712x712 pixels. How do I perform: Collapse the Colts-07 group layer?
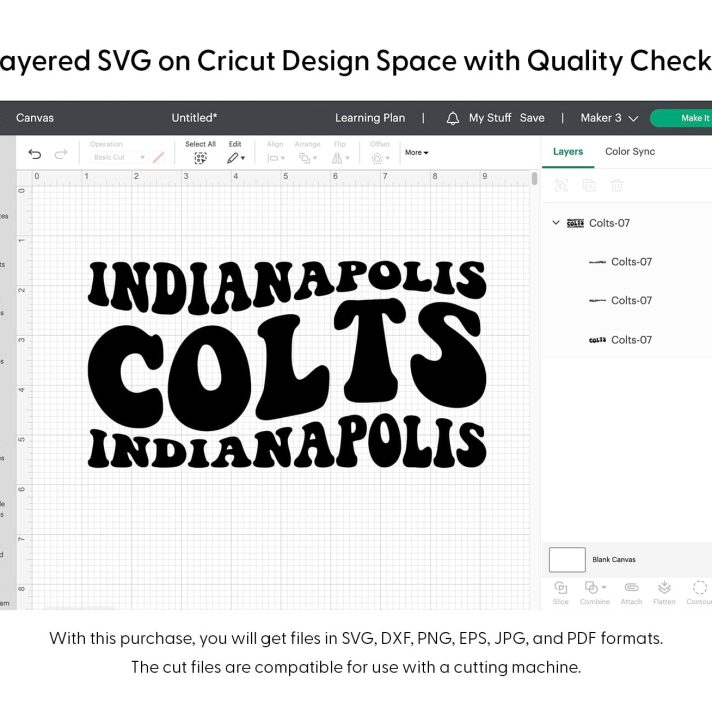coord(556,222)
